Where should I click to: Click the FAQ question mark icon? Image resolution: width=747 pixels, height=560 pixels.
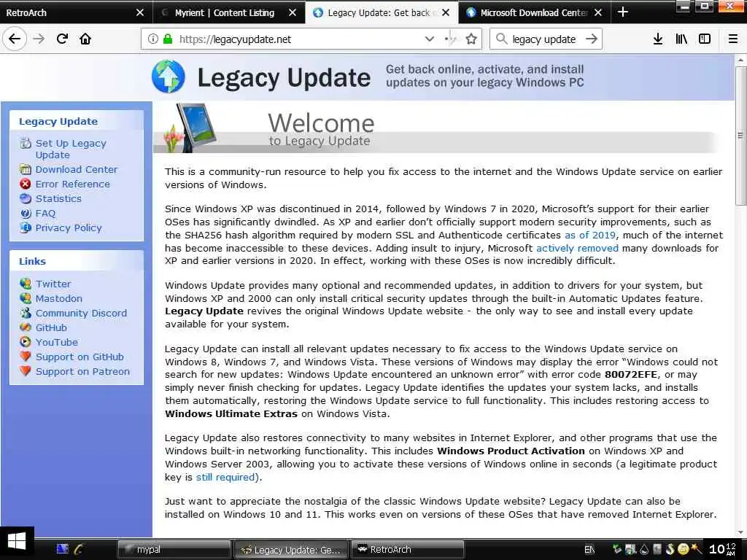26,214
